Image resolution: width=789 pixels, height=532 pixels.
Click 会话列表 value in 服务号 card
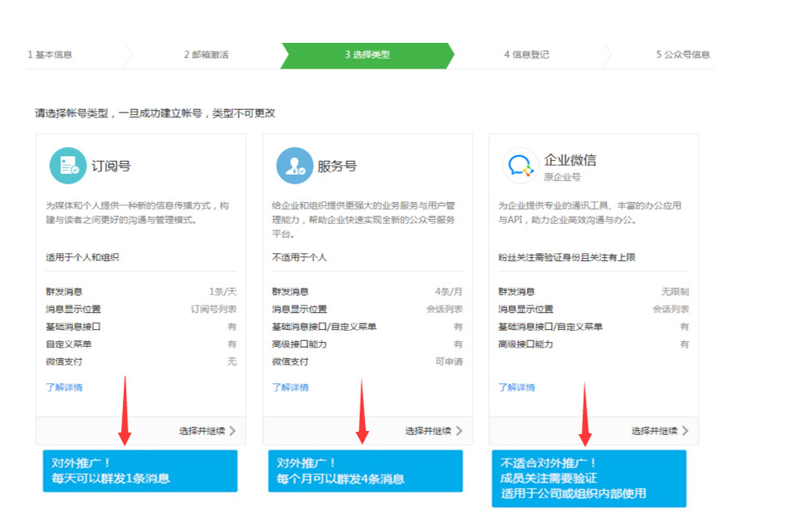[x=445, y=309]
